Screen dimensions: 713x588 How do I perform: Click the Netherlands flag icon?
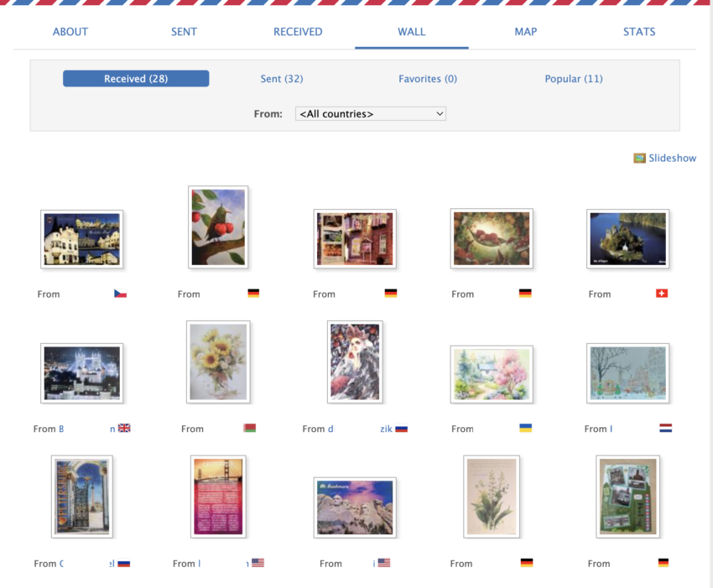665,428
